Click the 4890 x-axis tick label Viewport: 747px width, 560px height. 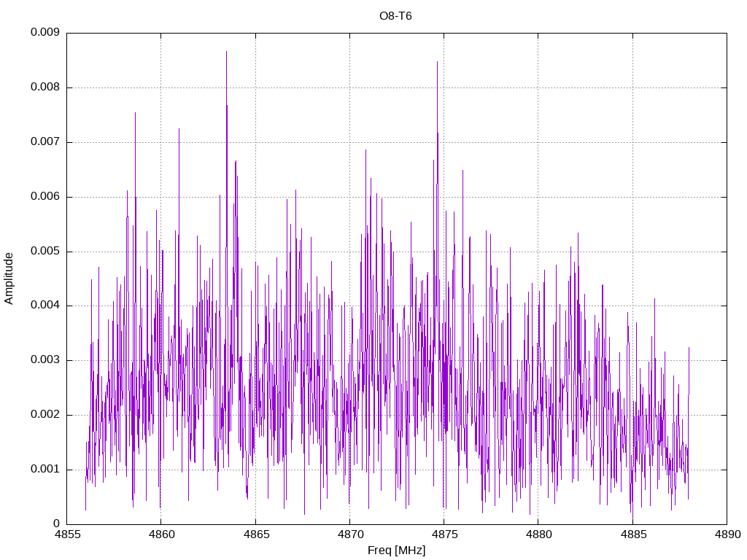[x=727, y=534]
